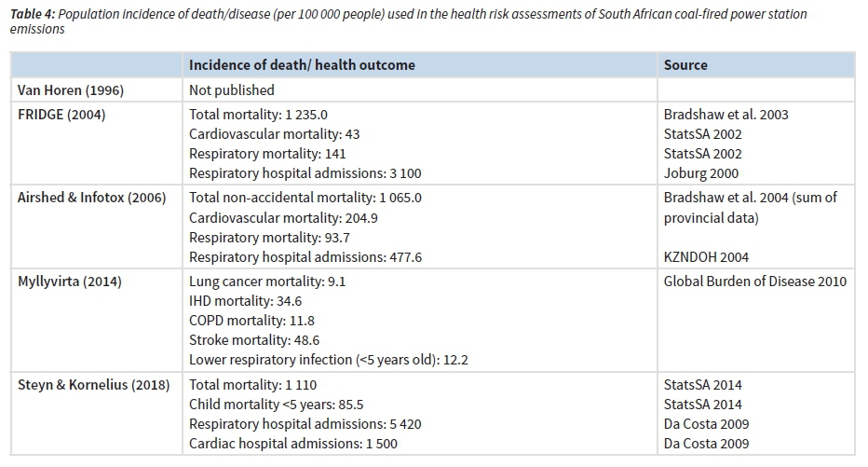Select the 'FRIDGE (2004)' row label
Viewport: 868px width, 467px height.
[x=61, y=115]
